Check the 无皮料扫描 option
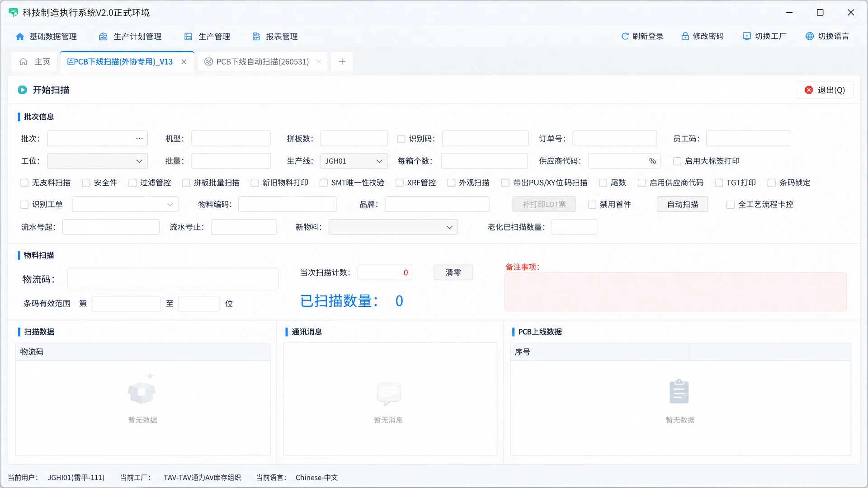868x488 pixels. pyautogui.click(x=24, y=183)
